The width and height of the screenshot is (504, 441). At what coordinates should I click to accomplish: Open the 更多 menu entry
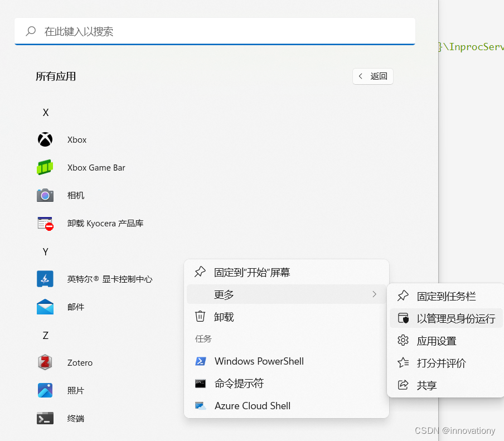pyautogui.click(x=287, y=294)
